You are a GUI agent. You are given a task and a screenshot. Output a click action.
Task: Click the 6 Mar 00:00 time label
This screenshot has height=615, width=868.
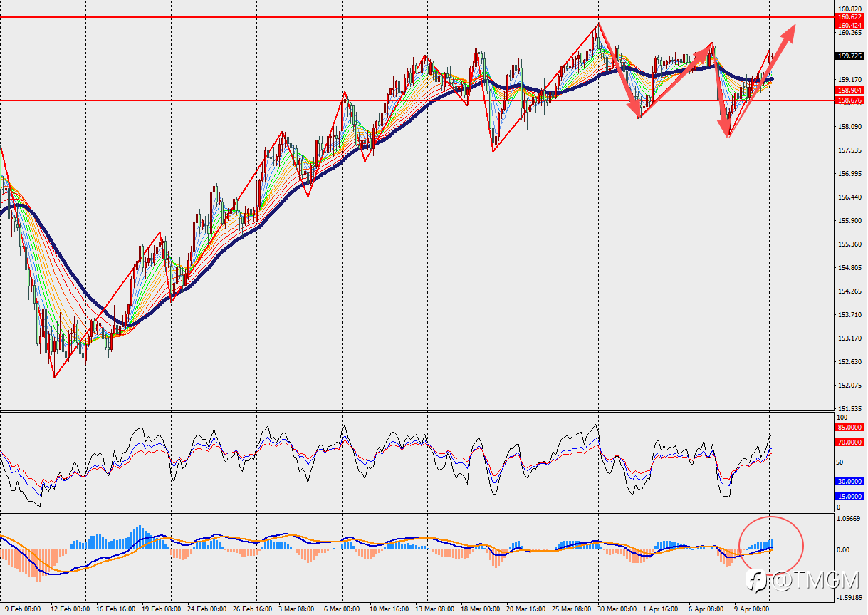342,610
